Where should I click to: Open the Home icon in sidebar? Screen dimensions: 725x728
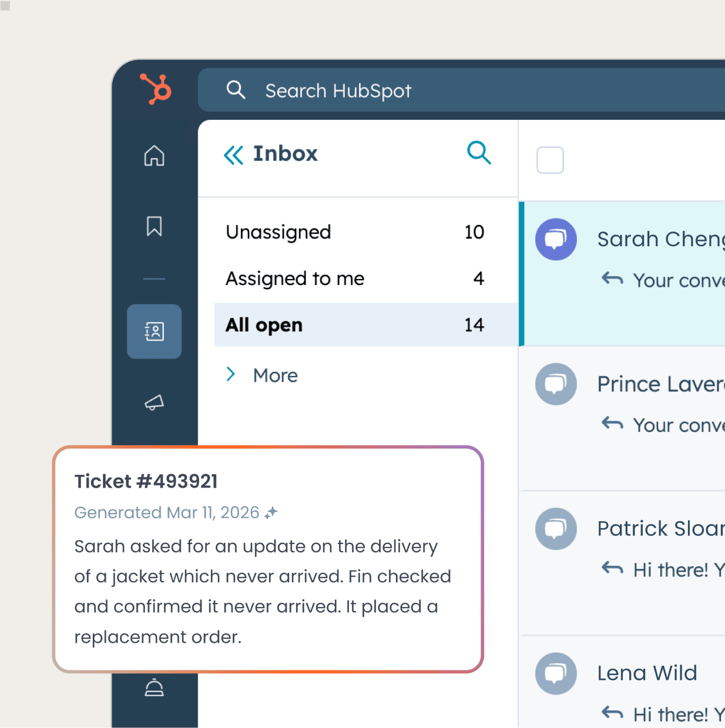point(155,156)
